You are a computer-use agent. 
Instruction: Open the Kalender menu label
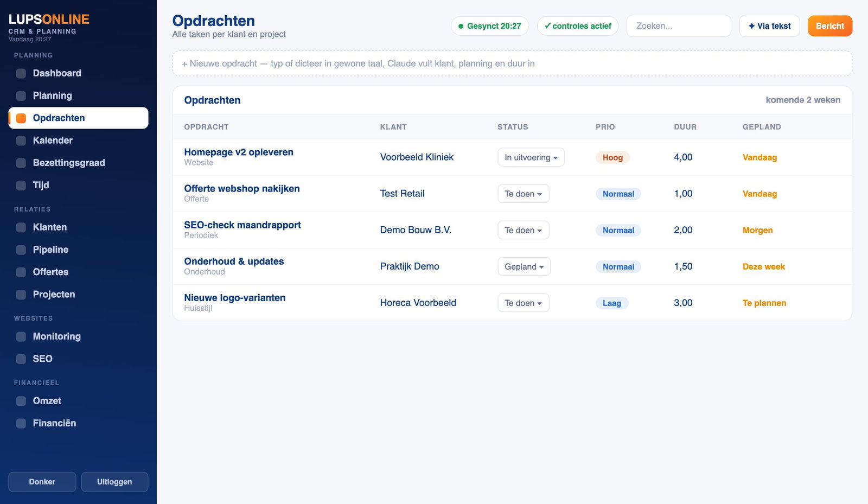[x=53, y=141]
